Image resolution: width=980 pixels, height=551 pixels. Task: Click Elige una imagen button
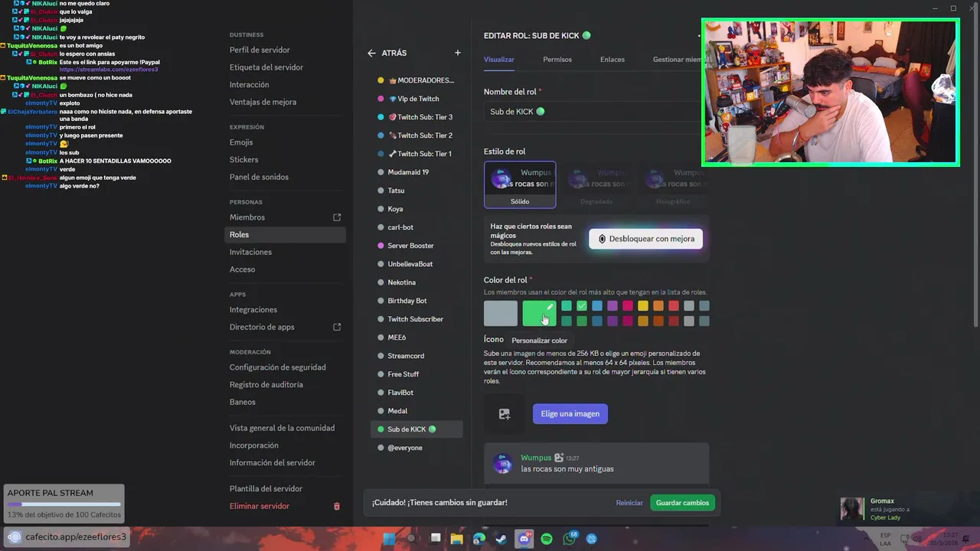pos(570,414)
